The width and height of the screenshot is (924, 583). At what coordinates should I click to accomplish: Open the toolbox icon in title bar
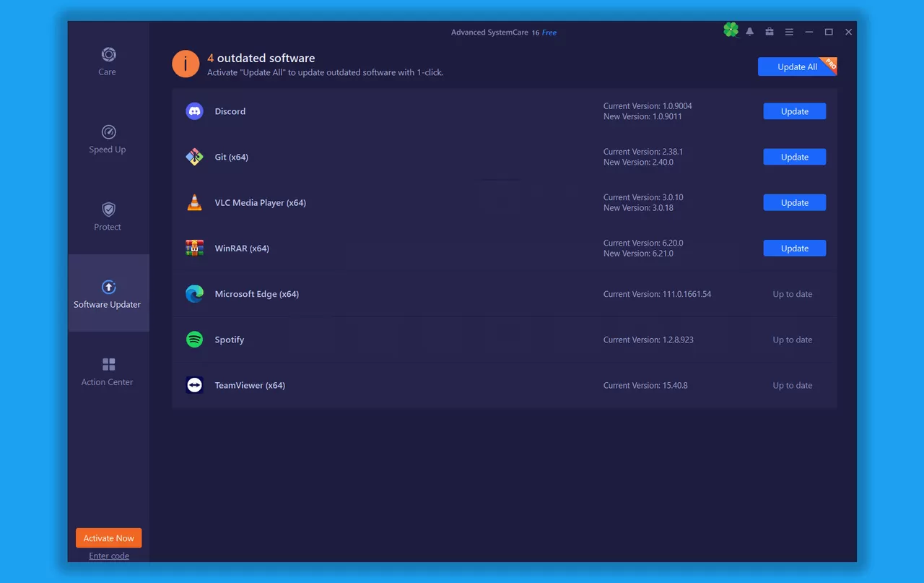coord(769,32)
